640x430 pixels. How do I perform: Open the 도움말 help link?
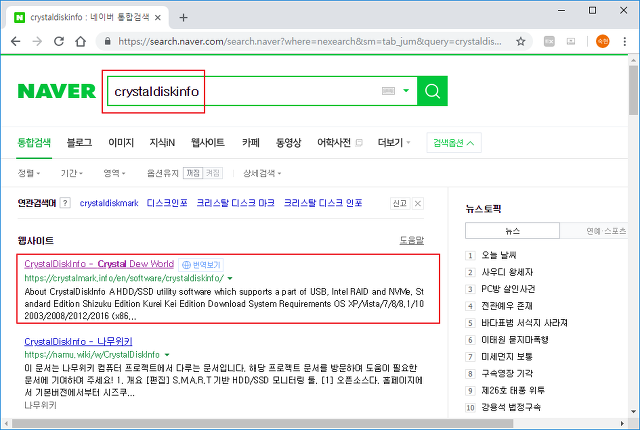pyautogui.click(x=411, y=240)
